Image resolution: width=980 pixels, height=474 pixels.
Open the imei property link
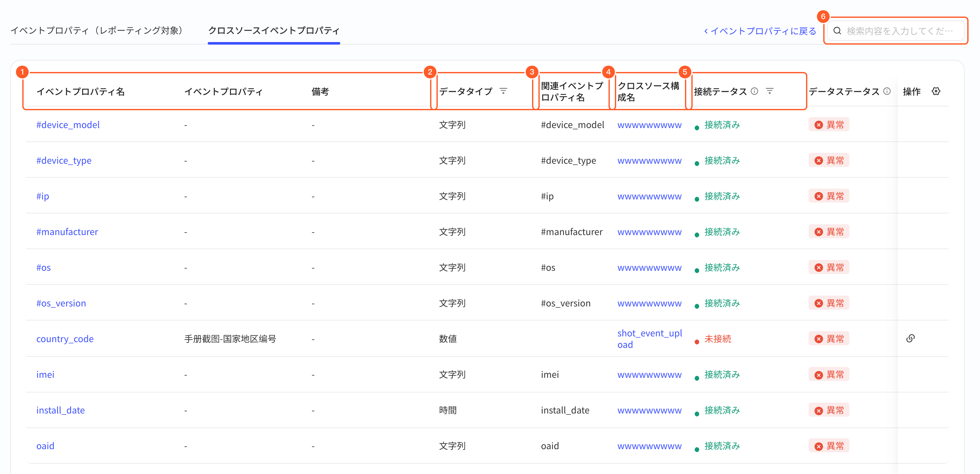point(45,375)
